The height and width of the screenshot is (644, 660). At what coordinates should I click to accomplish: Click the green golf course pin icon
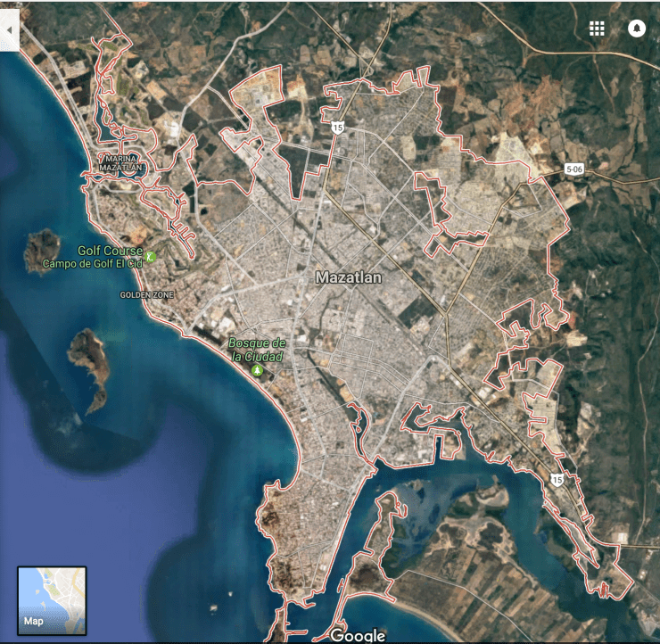tap(150, 257)
